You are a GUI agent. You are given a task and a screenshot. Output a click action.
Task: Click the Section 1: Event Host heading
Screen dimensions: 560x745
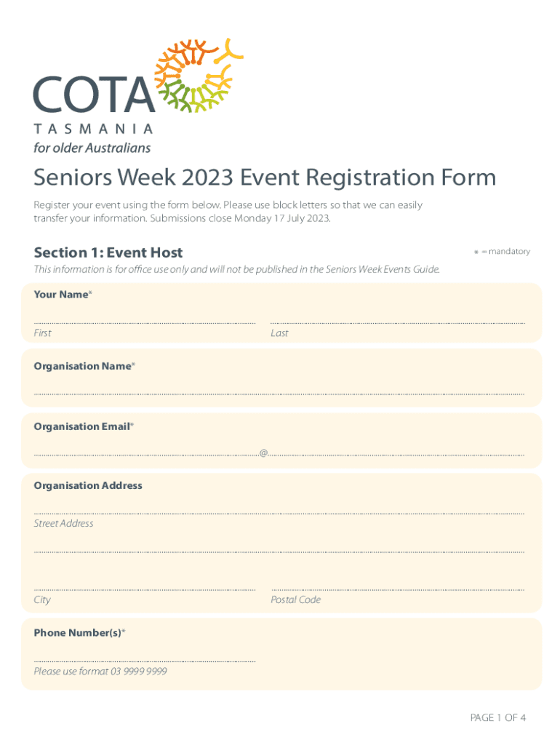pos(108,252)
